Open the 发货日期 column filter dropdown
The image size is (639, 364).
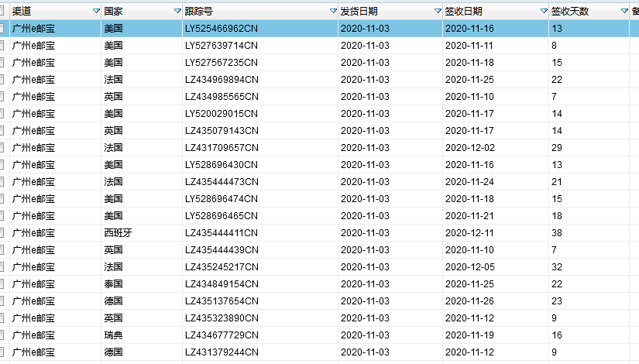tap(438, 11)
